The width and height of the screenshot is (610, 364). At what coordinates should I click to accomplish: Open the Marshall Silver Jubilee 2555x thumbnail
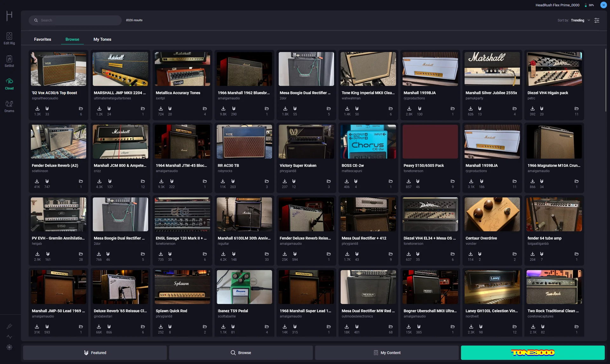click(x=492, y=69)
